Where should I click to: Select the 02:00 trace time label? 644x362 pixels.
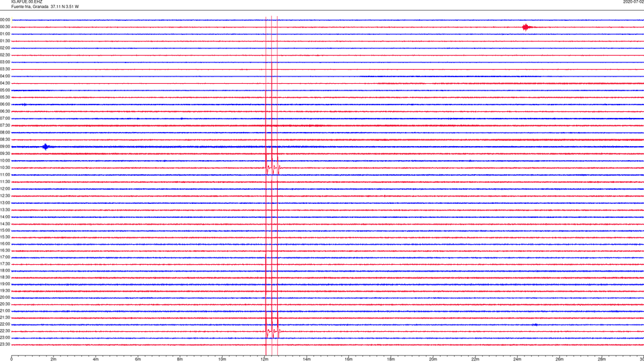tap(5, 48)
